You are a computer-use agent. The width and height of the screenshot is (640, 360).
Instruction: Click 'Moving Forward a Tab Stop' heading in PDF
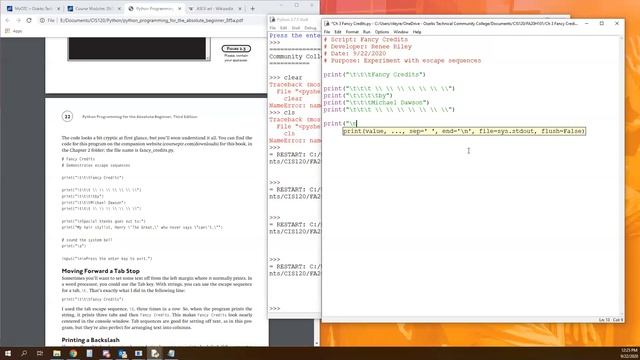(x=100, y=271)
